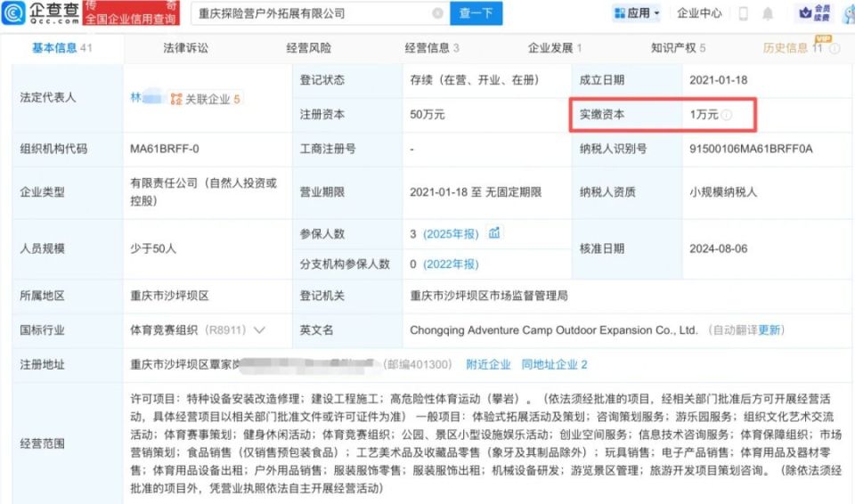Click the 重庆市沙坪坝区市场监督管理局 value

(489, 296)
